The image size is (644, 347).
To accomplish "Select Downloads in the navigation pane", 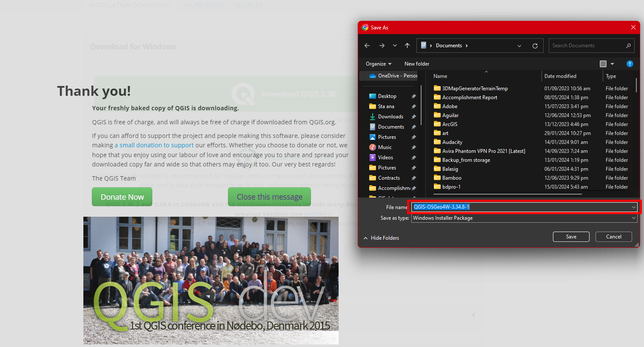I will [390, 117].
